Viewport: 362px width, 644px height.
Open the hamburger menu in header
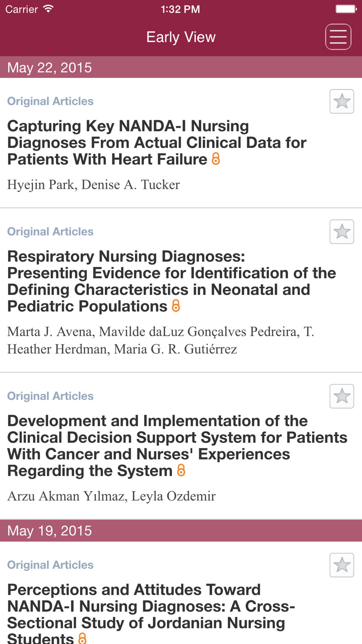tap(338, 37)
